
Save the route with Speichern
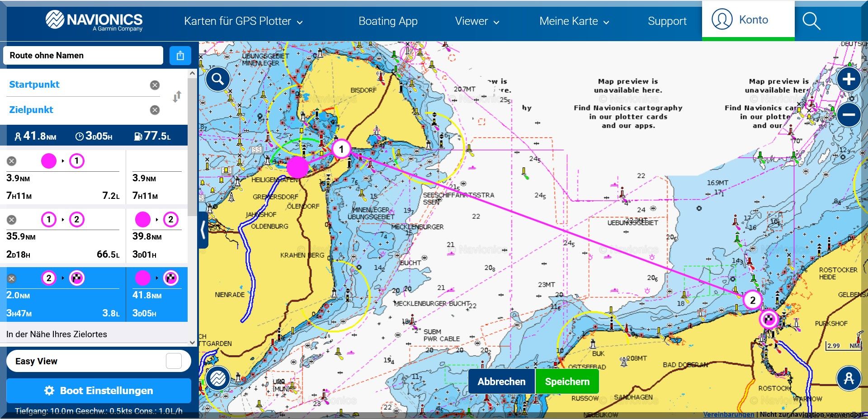[x=567, y=381]
